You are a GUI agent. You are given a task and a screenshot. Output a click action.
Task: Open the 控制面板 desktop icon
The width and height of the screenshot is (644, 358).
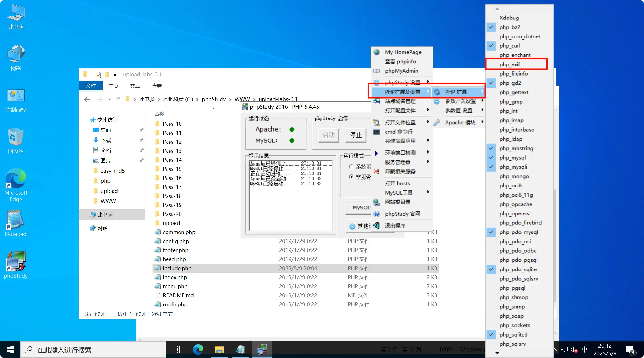pos(16,100)
